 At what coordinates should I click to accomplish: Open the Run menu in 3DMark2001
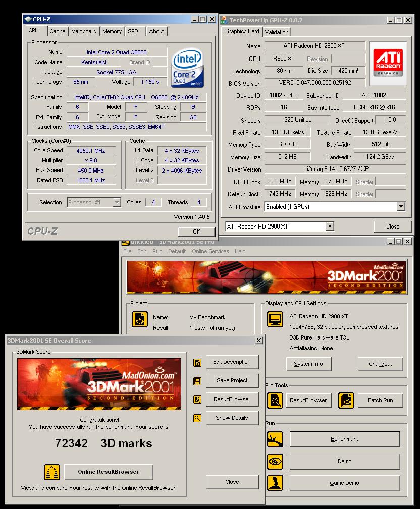(157, 251)
